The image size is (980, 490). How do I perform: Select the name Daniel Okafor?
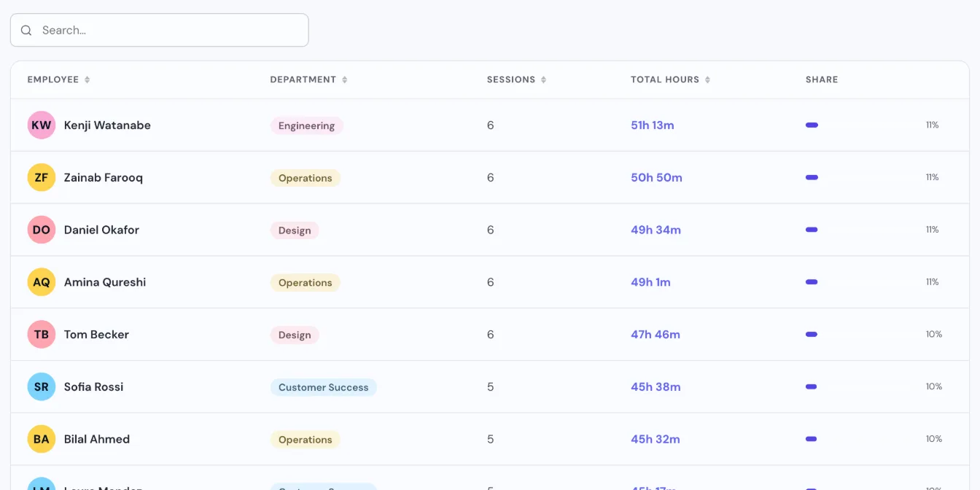pos(101,230)
